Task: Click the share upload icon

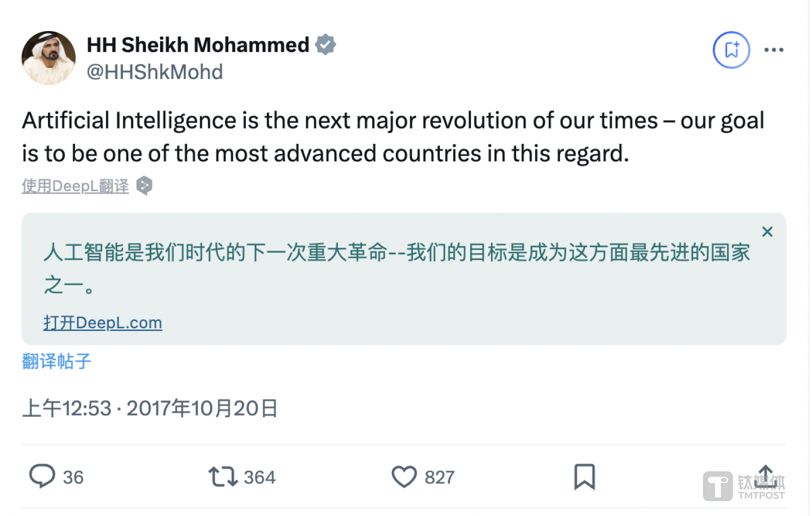Action: coord(766,475)
